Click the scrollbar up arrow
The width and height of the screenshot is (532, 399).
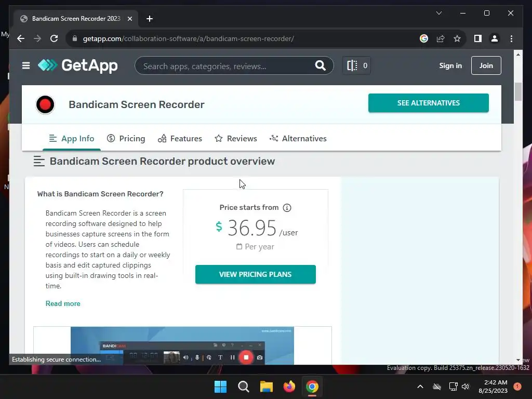(x=518, y=54)
